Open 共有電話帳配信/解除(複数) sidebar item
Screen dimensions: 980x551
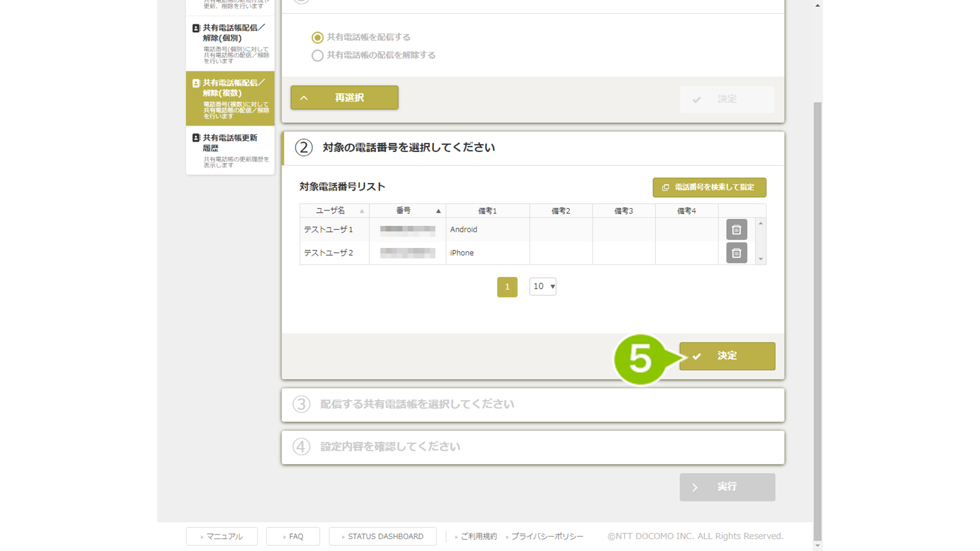point(230,98)
